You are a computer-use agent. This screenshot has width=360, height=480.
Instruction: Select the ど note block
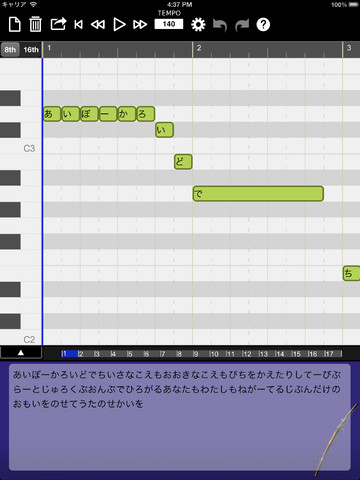click(x=183, y=162)
